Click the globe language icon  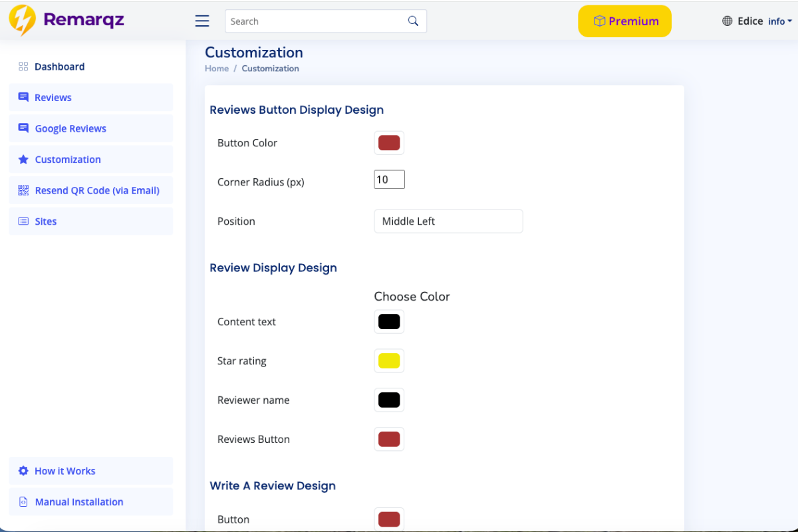(x=728, y=21)
